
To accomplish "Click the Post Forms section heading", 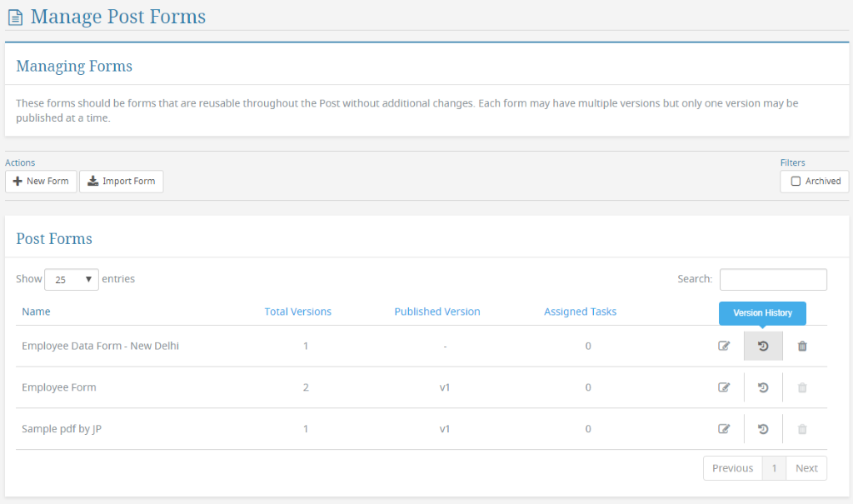I will click(54, 238).
